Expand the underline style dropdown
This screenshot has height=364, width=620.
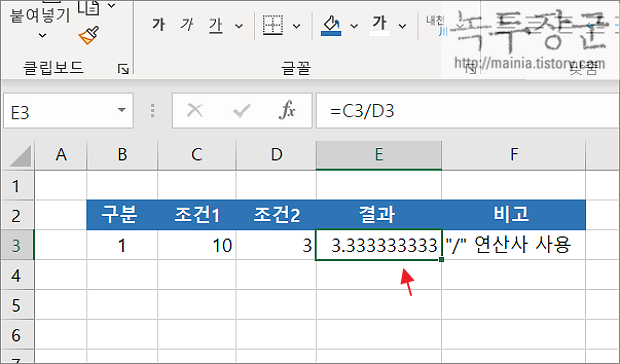[239, 26]
